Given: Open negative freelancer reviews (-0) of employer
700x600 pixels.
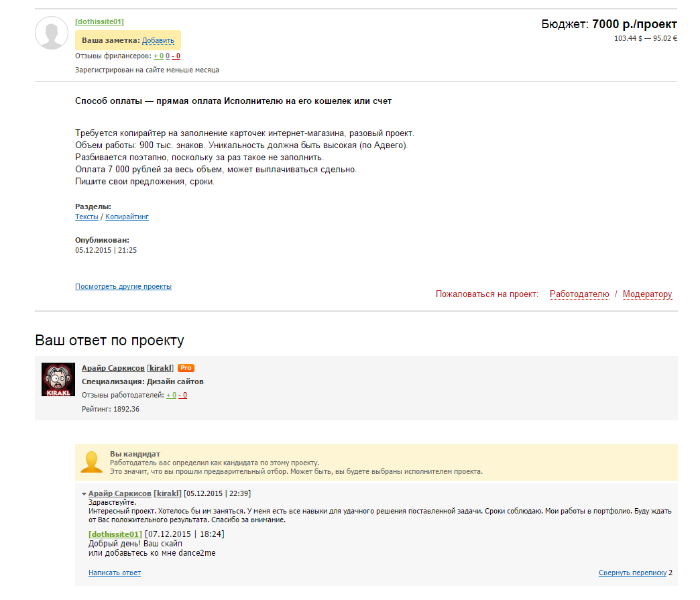Looking at the screenshot, I should pos(176,56).
